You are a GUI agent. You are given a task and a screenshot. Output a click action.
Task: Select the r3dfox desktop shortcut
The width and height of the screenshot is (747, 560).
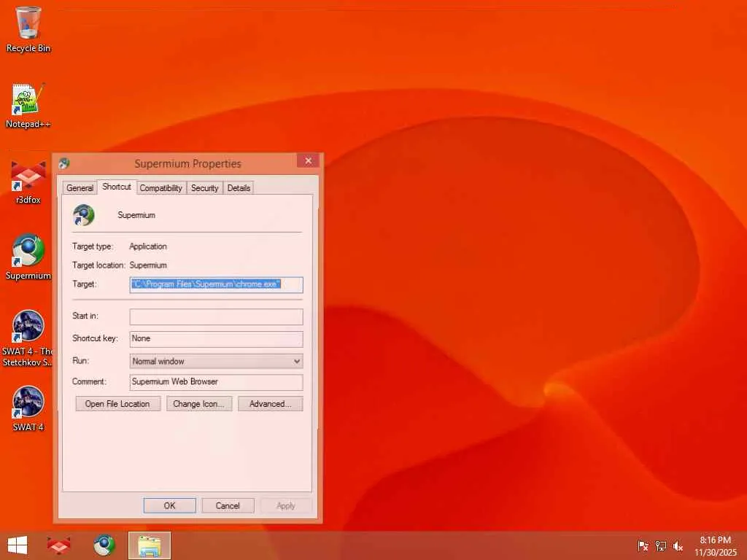point(28,182)
